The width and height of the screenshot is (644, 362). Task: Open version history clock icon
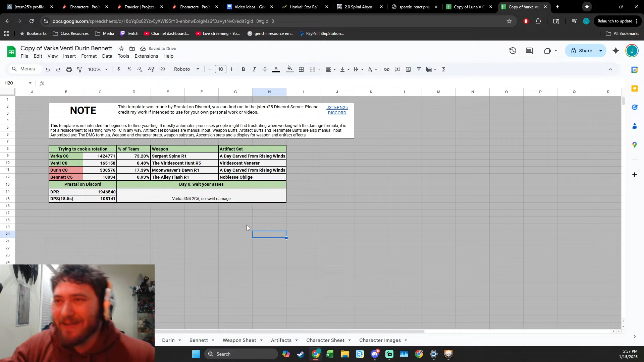pyautogui.click(x=513, y=51)
